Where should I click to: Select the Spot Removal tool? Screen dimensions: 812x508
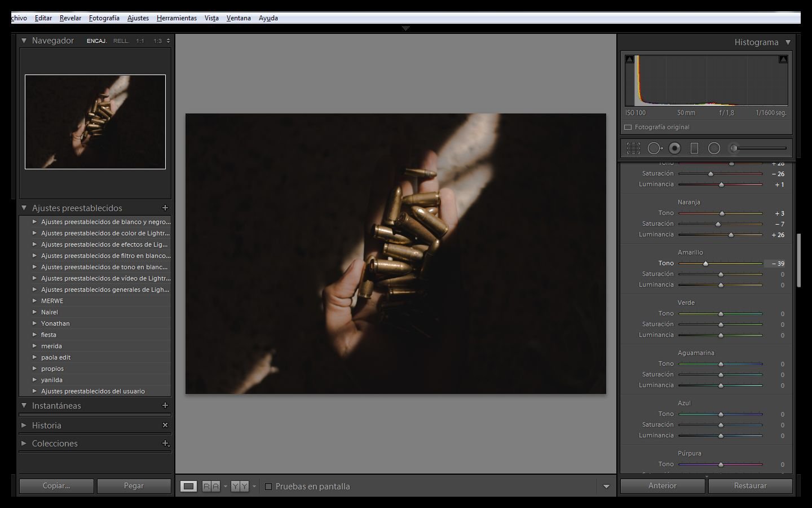coord(655,148)
